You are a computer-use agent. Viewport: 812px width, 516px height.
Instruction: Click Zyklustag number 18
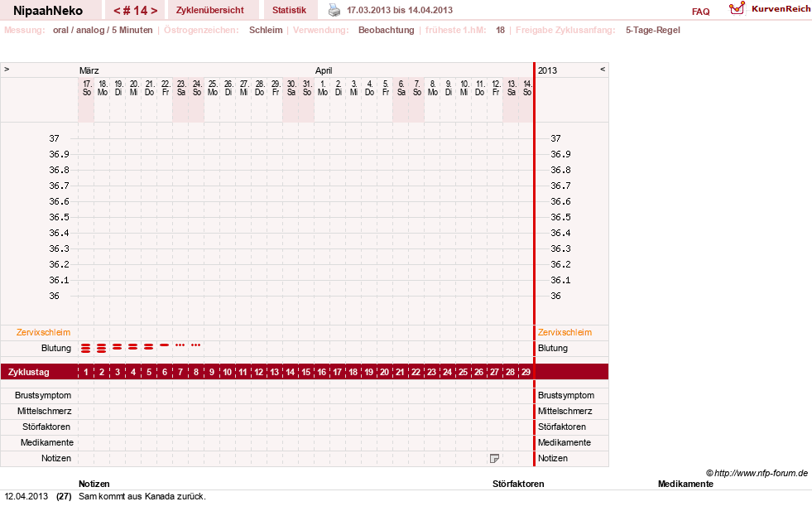(x=353, y=372)
